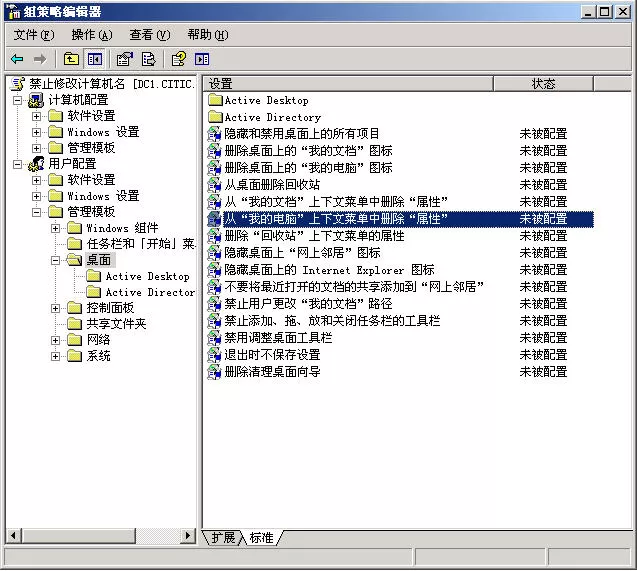Screen dimensions: 637x571
Task: Click the 状态 column header
Action: coord(543,84)
